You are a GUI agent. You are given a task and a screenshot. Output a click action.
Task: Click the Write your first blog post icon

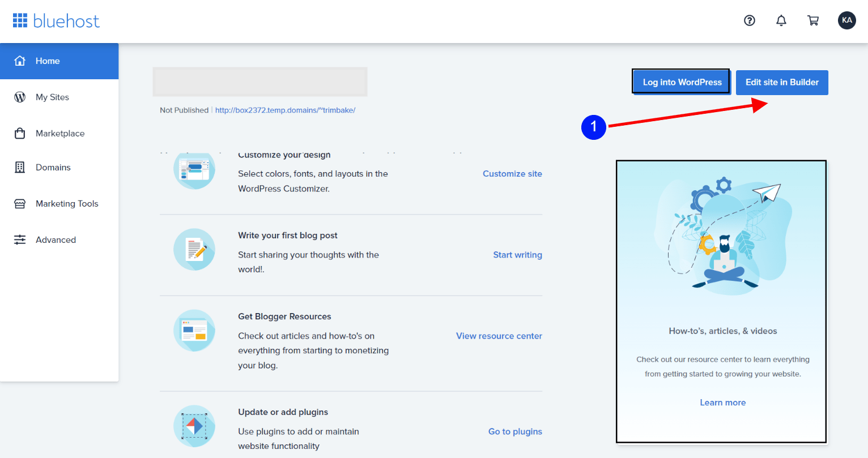(x=194, y=249)
